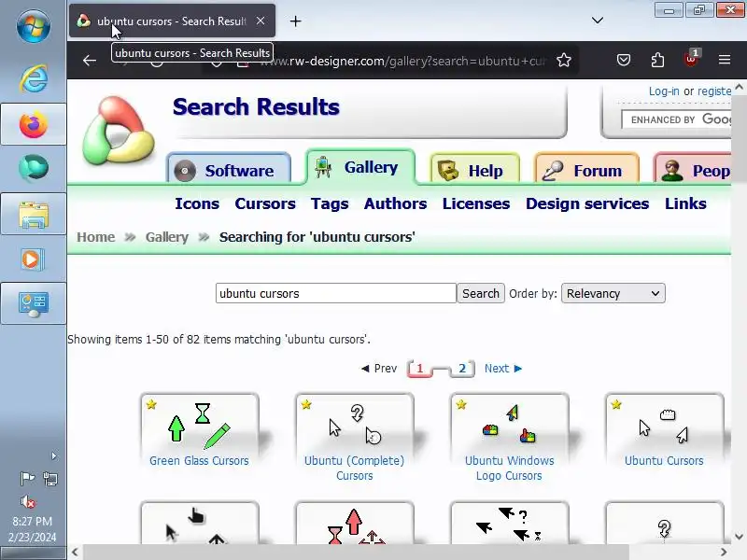Select page 1 in pagination
Screen dimensions: 747x560
click(419, 369)
